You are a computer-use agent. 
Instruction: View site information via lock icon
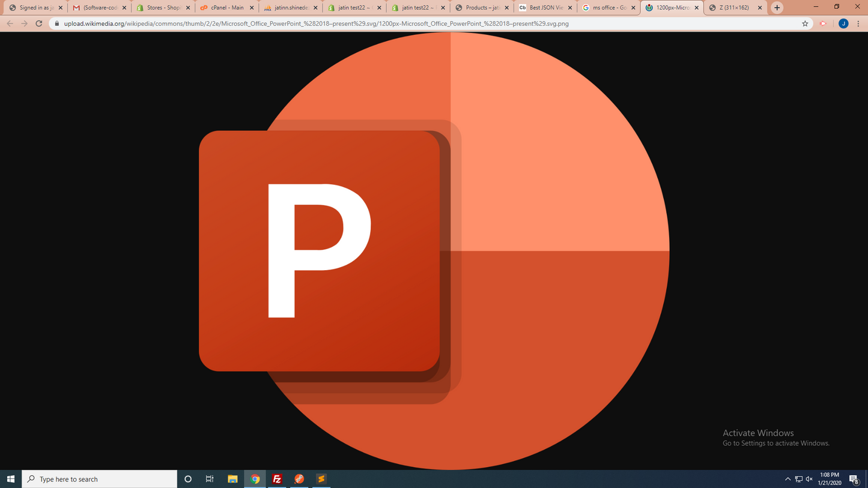point(57,24)
